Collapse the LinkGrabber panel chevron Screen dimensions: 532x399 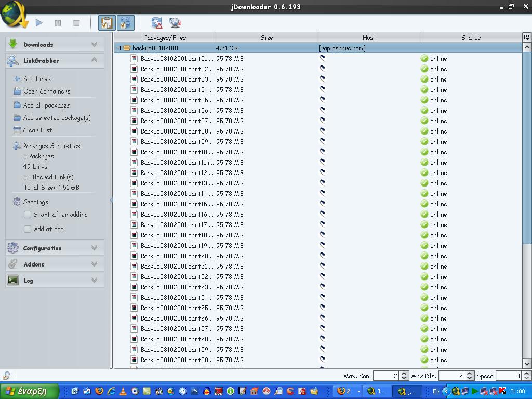coord(95,60)
